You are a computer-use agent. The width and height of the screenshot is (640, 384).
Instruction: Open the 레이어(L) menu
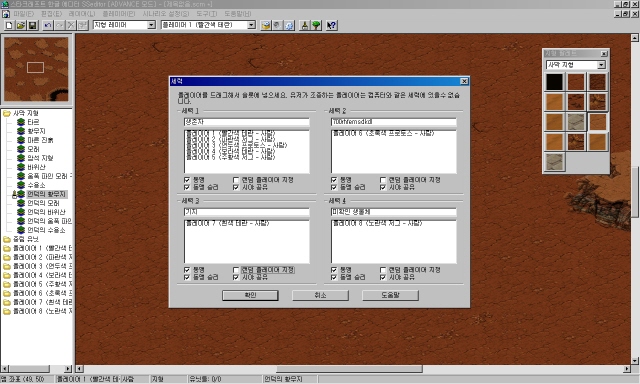tap(82, 14)
